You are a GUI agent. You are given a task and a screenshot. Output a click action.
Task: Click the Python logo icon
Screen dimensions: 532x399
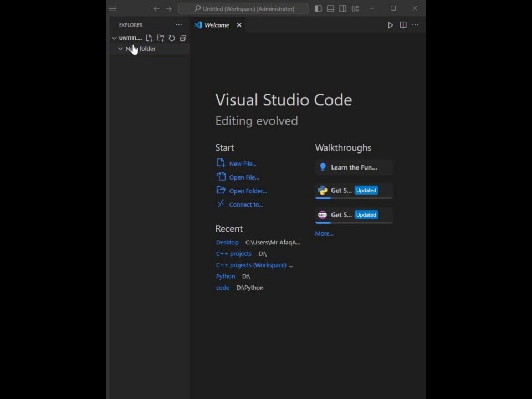point(323,190)
